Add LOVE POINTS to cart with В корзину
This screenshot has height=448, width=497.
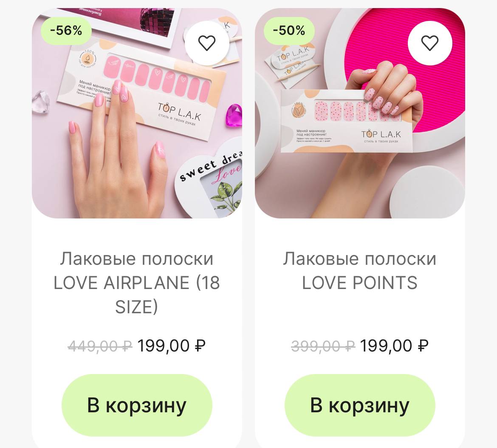pos(360,405)
